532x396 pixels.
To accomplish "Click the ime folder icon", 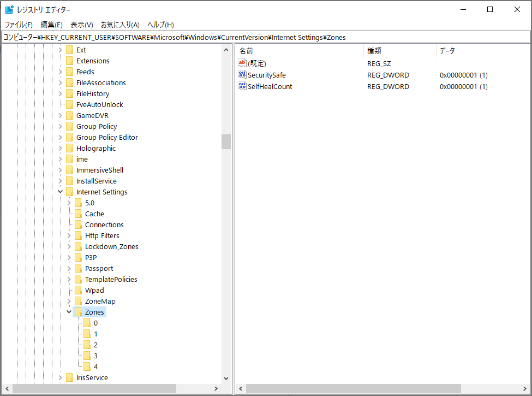I will [x=69, y=159].
